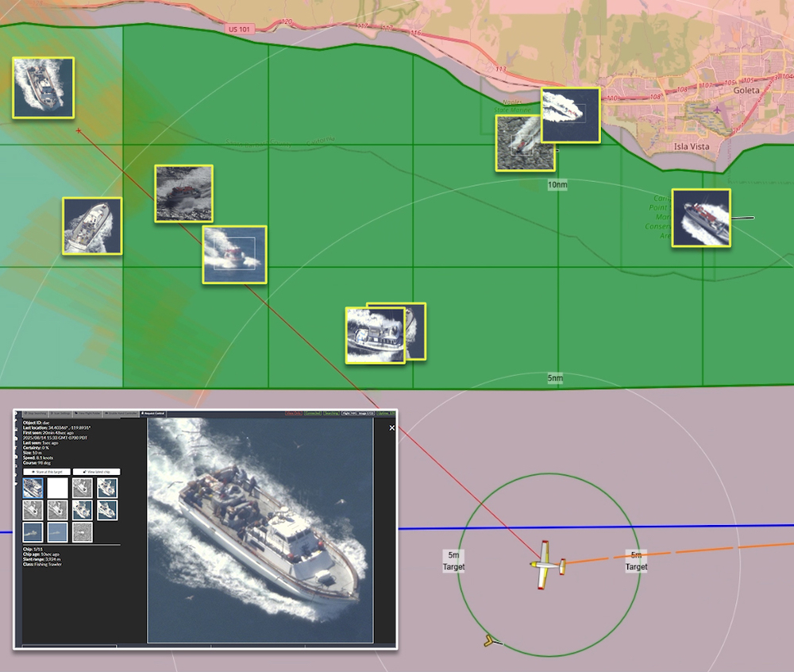The height and width of the screenshot is (672, 794).
Task: Open the white-boxed boat thumbnail below the gray one
Action: coord(234,255)
